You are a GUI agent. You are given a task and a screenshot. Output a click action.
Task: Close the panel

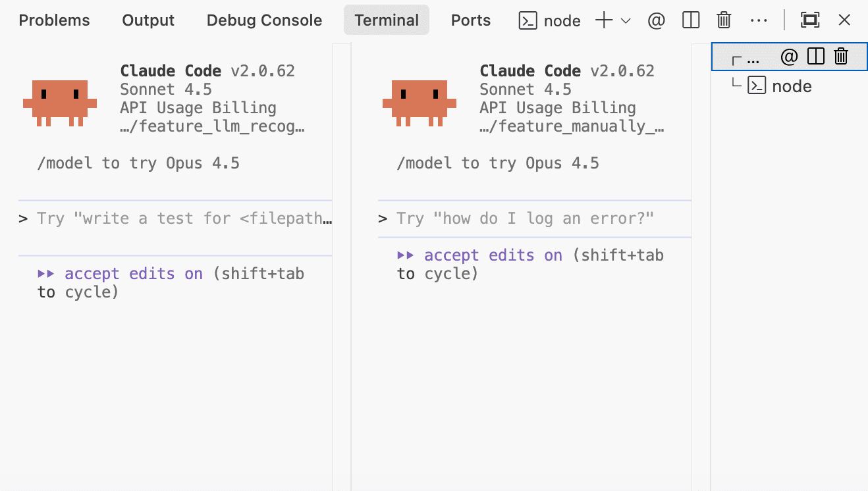click(x=844, y=20)
